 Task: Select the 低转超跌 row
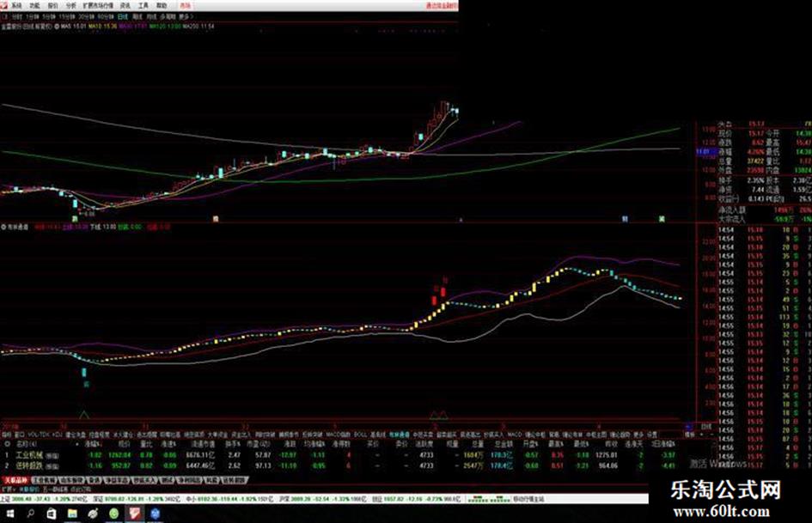339,465
